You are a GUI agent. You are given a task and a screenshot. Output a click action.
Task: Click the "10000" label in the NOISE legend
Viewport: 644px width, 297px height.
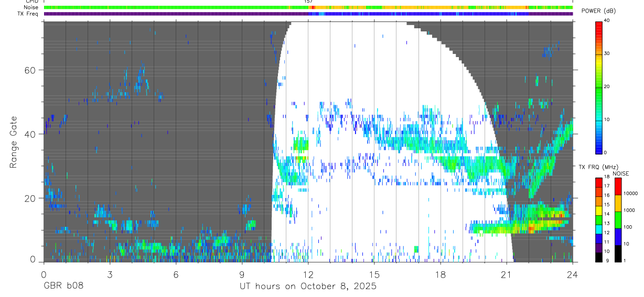coord(631,194)
